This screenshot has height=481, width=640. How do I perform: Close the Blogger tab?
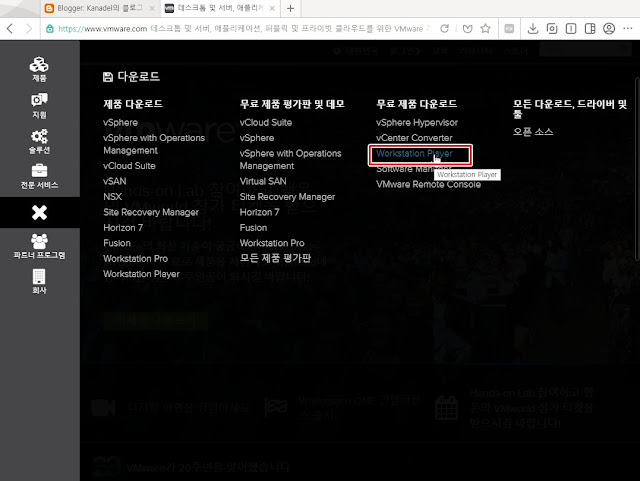pos(152,8)
